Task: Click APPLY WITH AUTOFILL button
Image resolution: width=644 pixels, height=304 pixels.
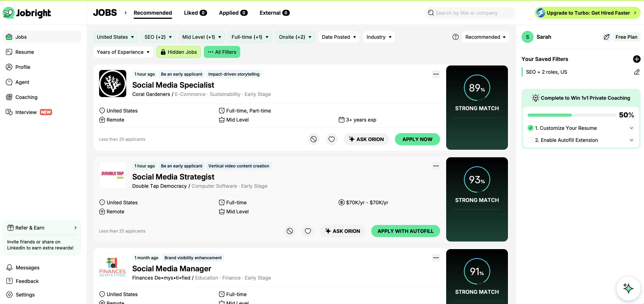Action: 405,231
